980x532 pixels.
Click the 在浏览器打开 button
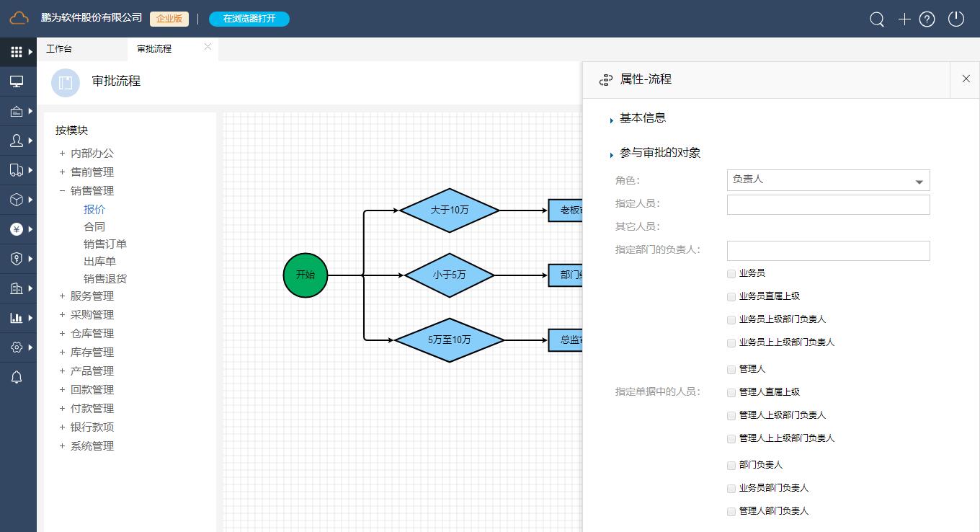[249, 19]
